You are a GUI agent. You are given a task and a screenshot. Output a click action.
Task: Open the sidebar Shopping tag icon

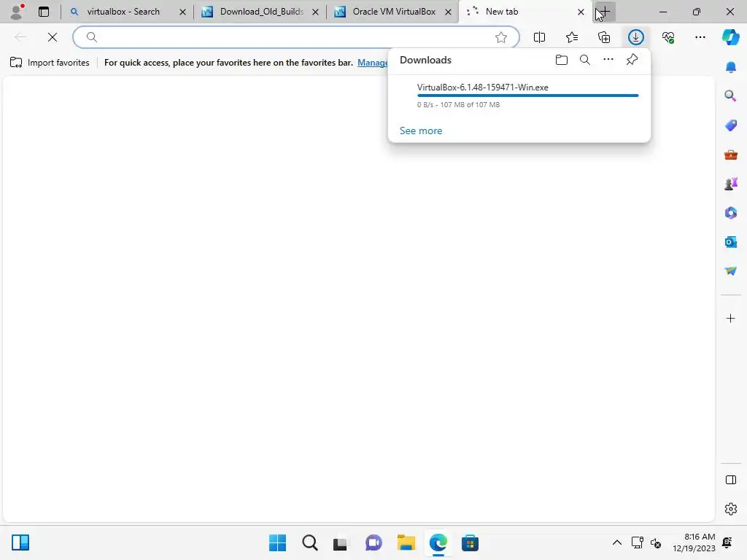click(x=730, y=125)
